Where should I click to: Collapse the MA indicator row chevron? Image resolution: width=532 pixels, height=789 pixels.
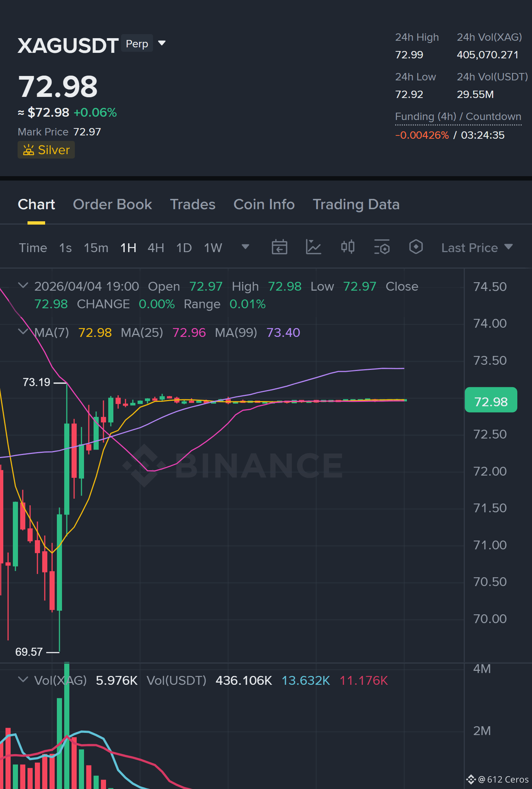pos(23,332)
